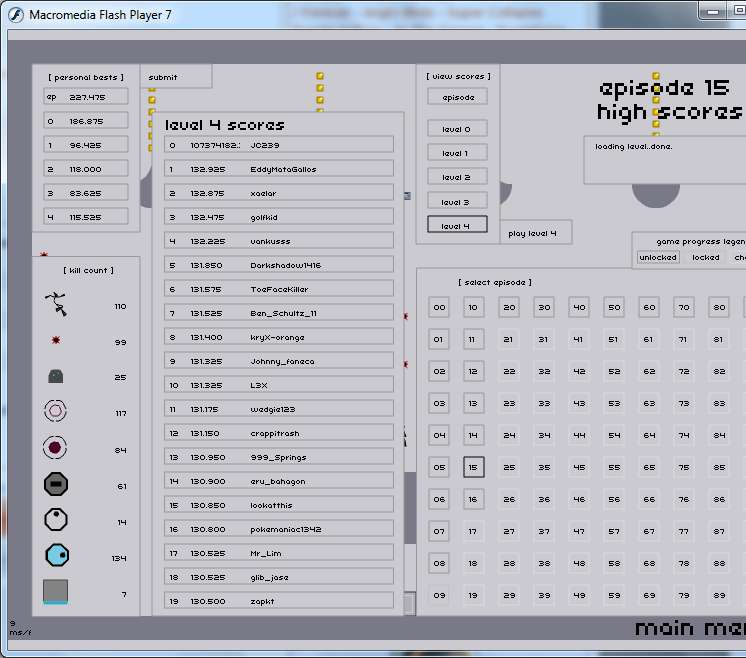Select the dark red circle icon with 84 kills
This screenshot has height=658, width=746.
[x=56, y=448]
